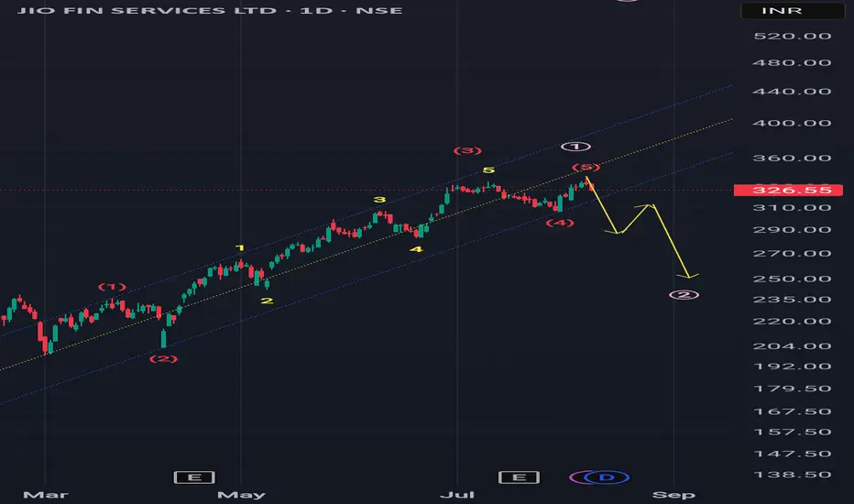The height and width of the screenshot is (504, 854).
Task: Select the 326.55 current price label
Action: click(789, 191)
